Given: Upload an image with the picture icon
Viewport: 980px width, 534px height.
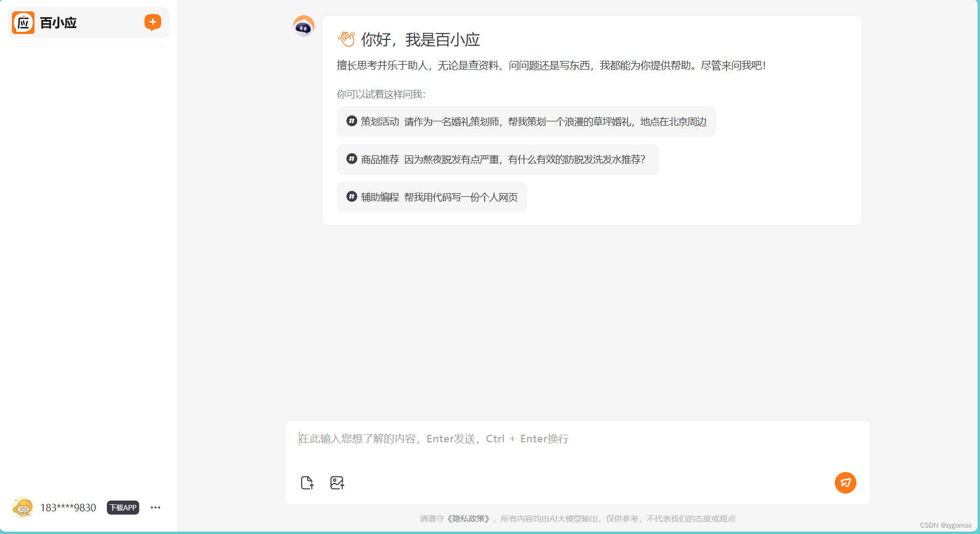Looking at the screenshot, I should click(x=337, y=483).
